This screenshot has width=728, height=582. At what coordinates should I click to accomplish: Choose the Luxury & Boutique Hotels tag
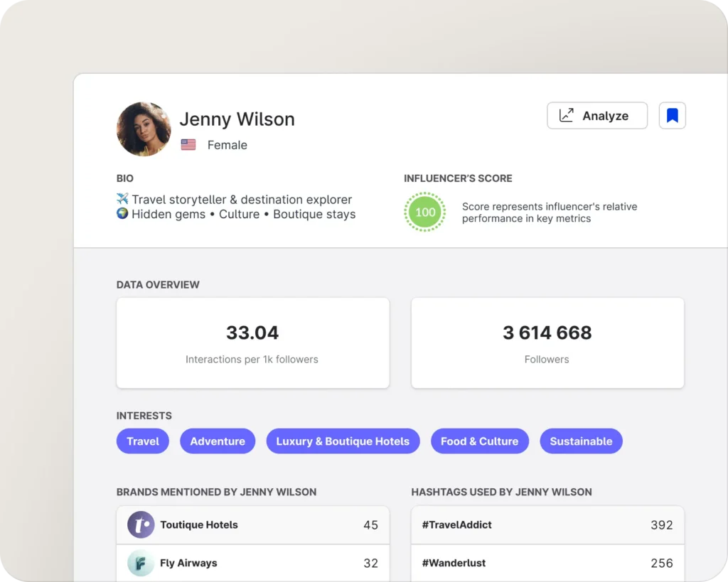point(343,441)
